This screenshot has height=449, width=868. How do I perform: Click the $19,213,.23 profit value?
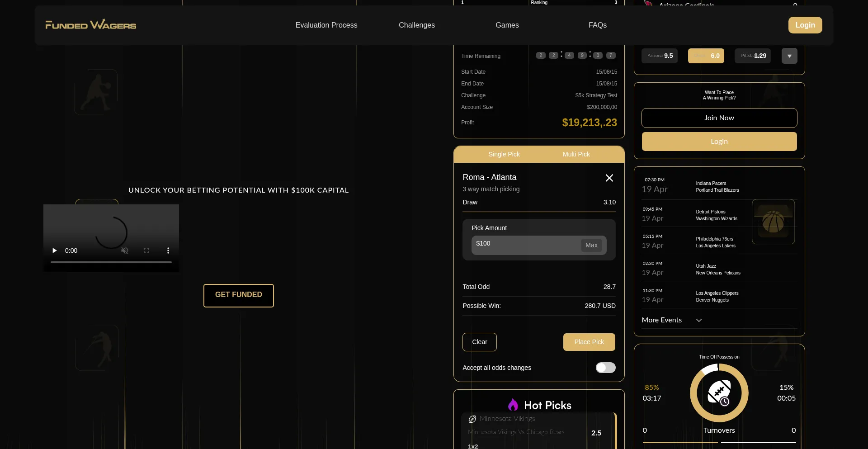(x=590, y=123)
